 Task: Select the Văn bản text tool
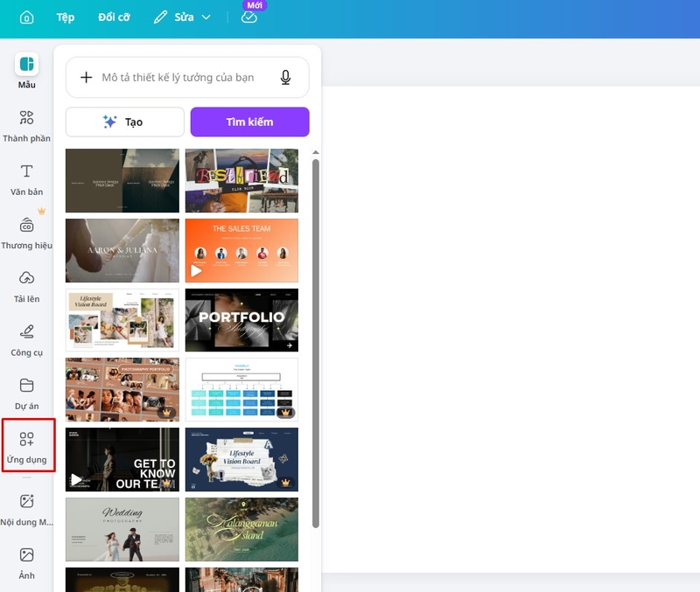click(26, 179)
